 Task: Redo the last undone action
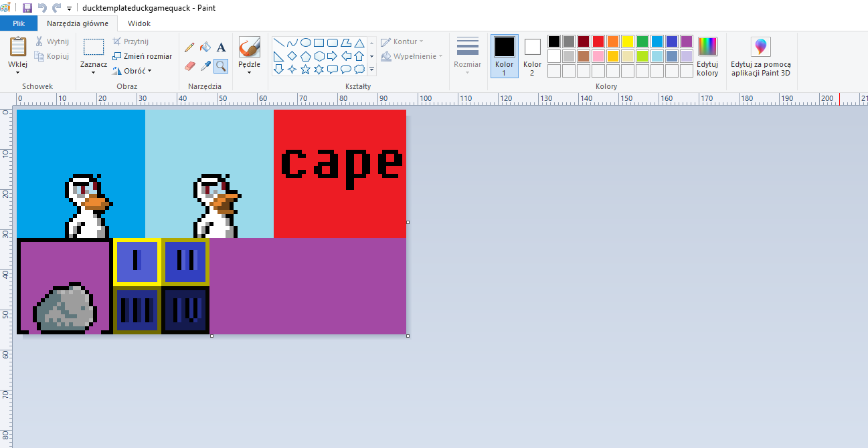(x=56, y=7)
